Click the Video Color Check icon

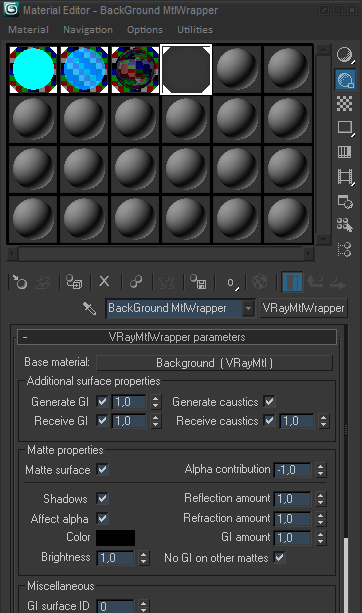345,152
